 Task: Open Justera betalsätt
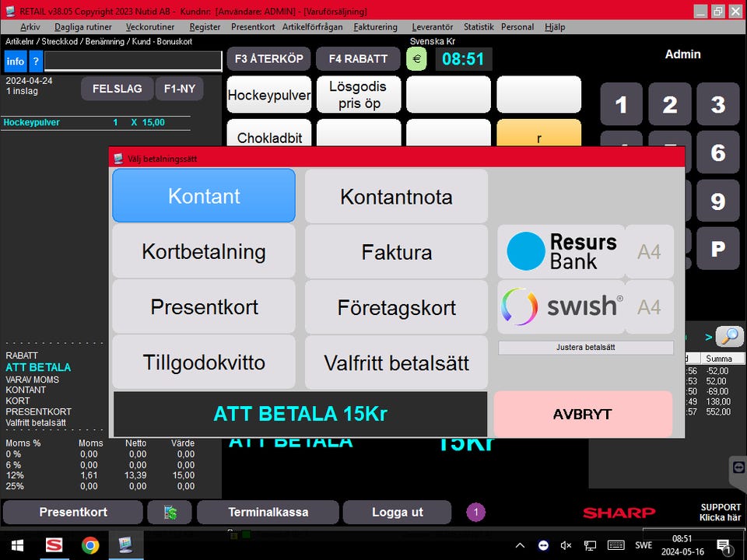(x=585, y=348)
